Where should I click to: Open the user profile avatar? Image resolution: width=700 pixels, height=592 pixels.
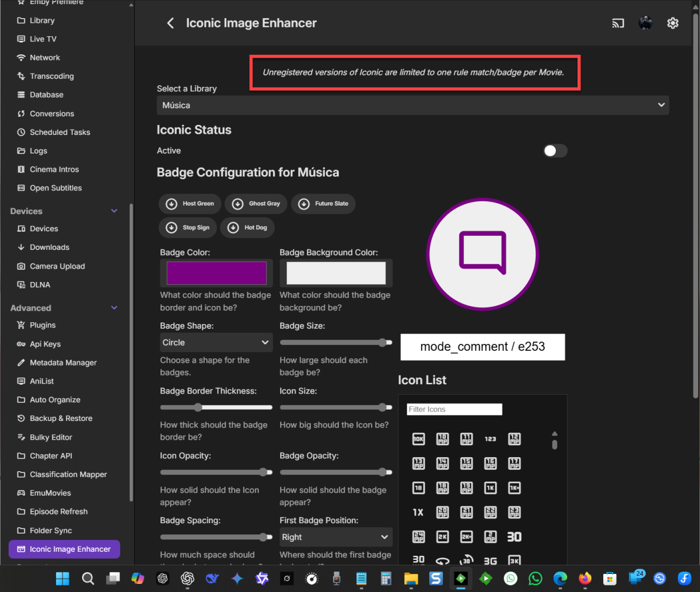[645, 23]
